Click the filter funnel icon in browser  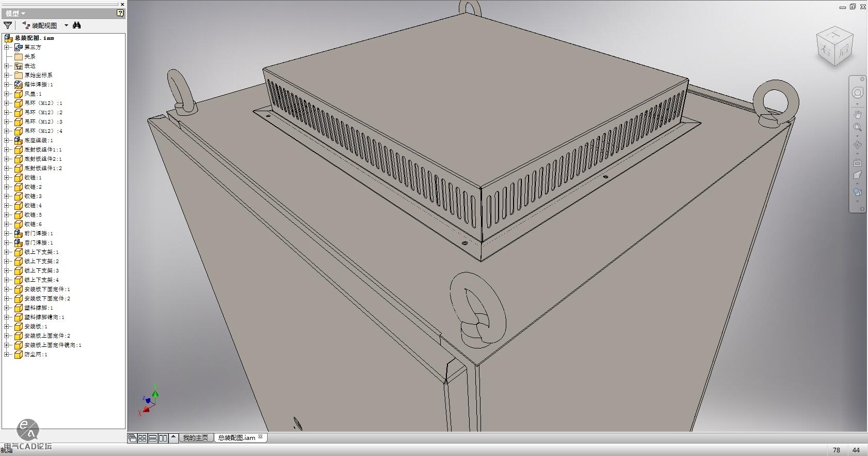coord(8,25)
